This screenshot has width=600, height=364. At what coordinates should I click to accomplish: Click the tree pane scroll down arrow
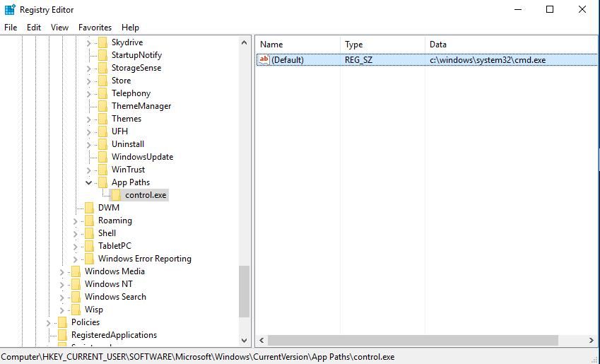tap(244, 340)
